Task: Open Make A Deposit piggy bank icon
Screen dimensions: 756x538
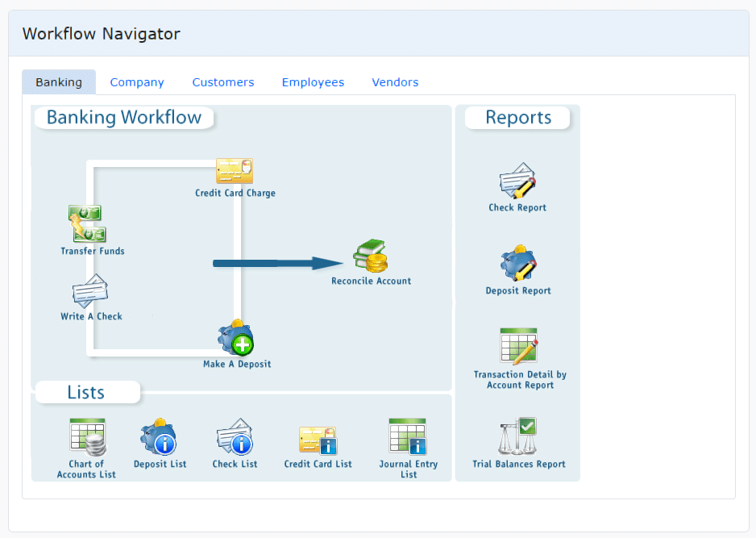Action: tap(235, 338)
